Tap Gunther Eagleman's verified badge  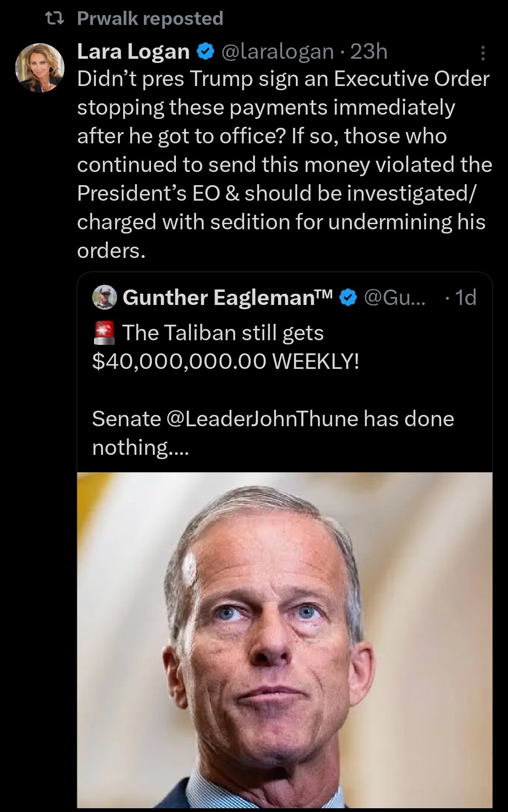(x=348, y=297)
